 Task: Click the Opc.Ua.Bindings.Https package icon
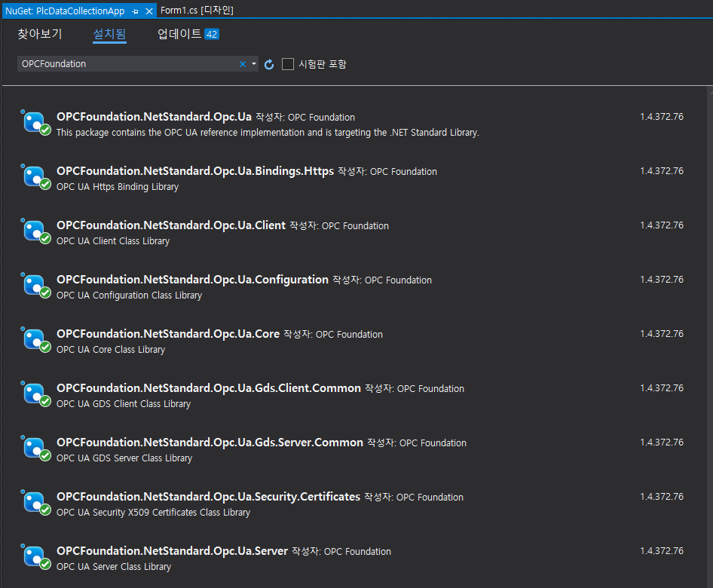pyautogui.click(x=36, y=177)
